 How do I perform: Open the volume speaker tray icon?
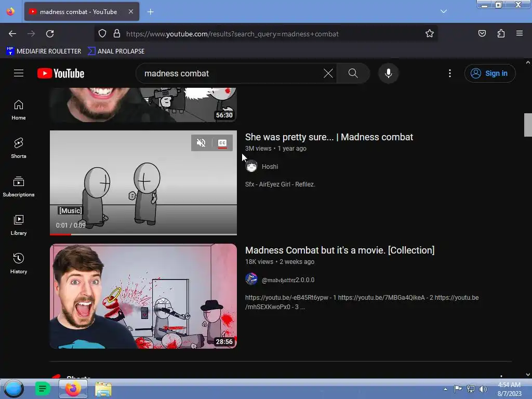pos(483,389)
